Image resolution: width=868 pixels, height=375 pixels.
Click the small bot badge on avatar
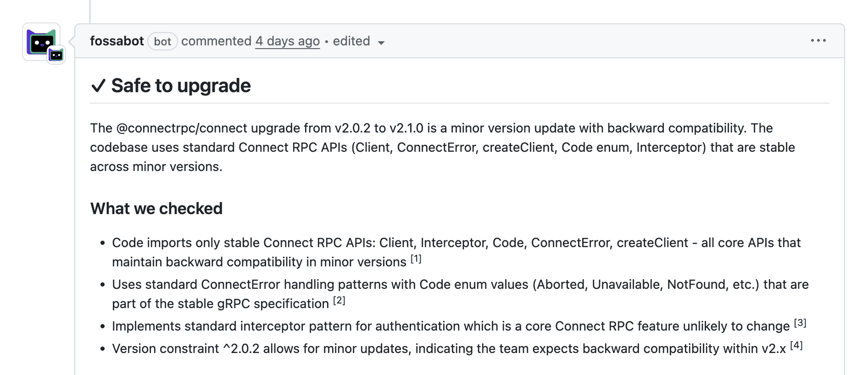(56, 55)
